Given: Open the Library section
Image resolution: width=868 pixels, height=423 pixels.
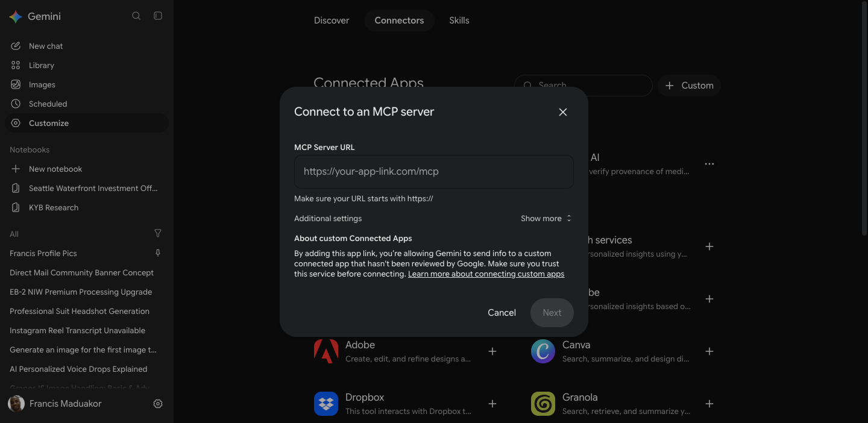Looking at the screenshot, I should [87, 65].
